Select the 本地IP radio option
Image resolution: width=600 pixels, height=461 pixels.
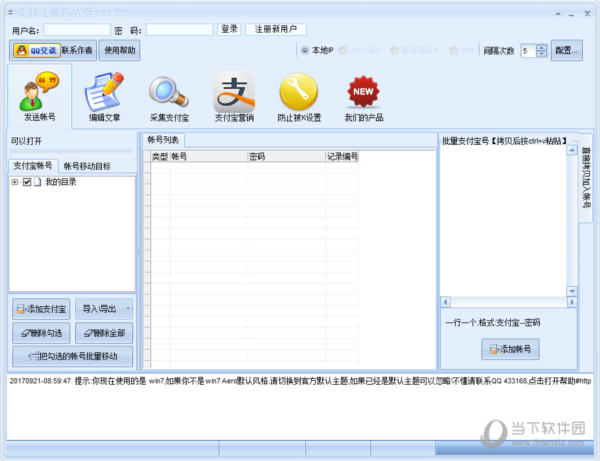305,50
